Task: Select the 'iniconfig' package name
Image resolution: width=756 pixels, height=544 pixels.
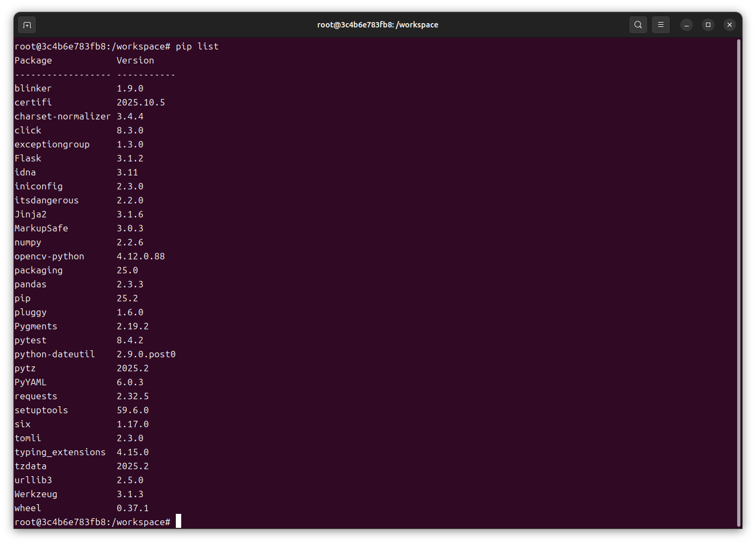Action: point(39,187)
